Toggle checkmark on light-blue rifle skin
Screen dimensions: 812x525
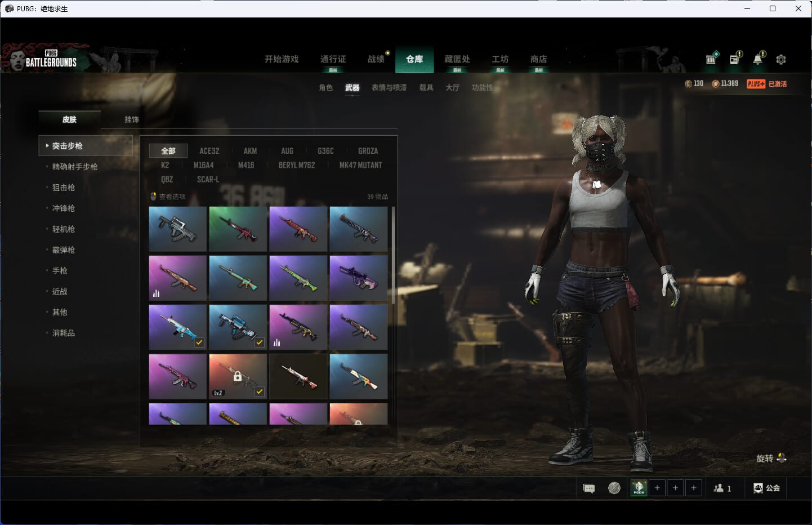pos(199,342)
